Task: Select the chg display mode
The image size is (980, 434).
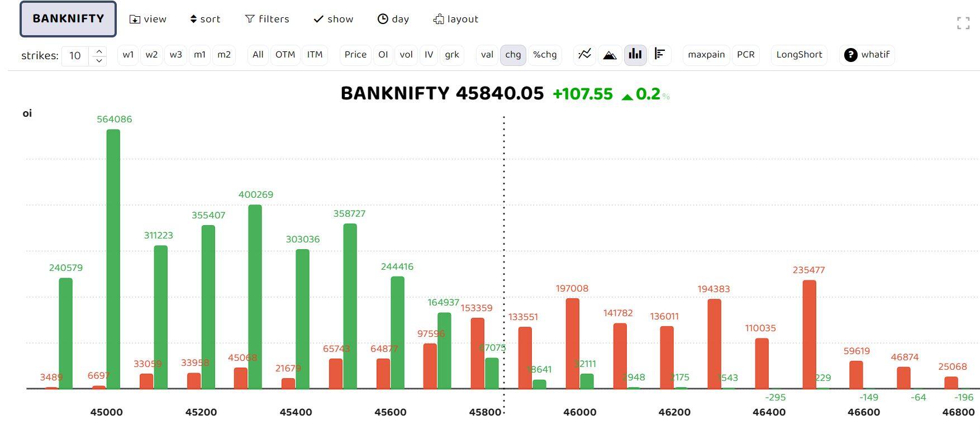Action: tap(513, 55)
